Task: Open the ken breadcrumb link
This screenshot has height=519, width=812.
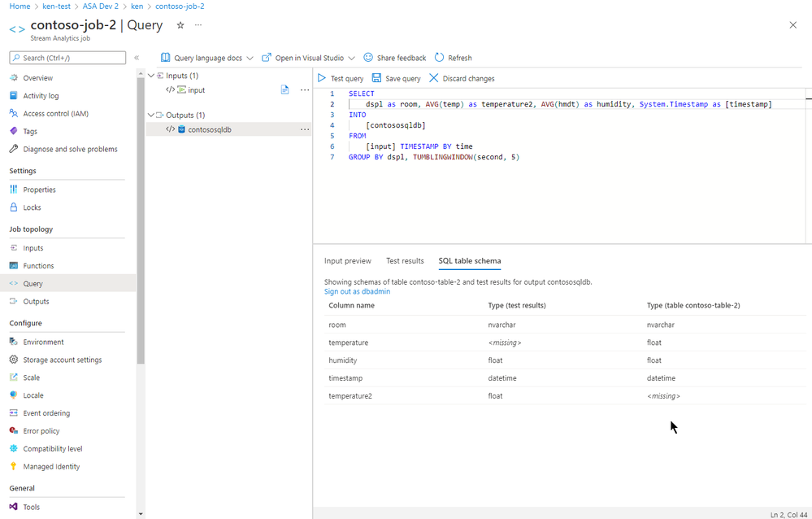Action: pyautogui.click(x=137, y=7)
